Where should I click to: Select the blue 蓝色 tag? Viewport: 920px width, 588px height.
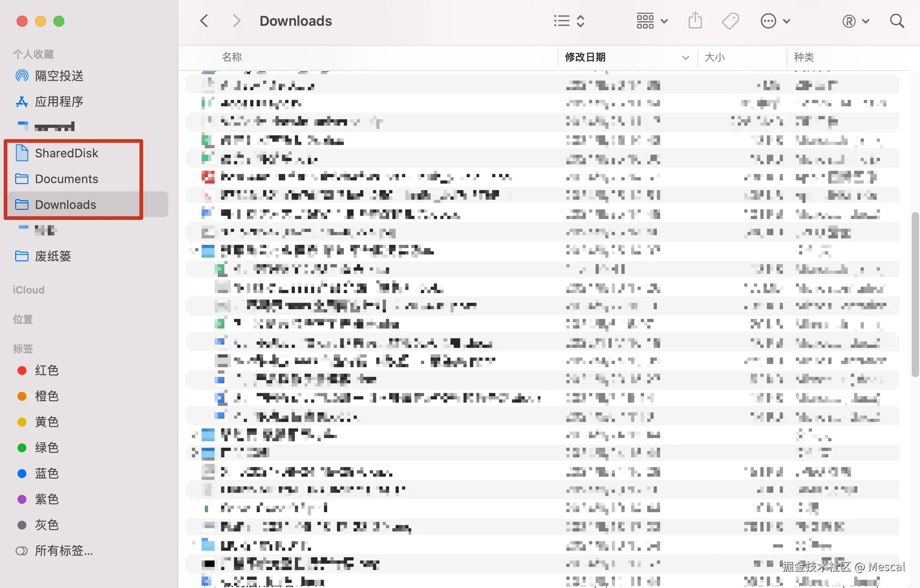[x=46, y=473]
